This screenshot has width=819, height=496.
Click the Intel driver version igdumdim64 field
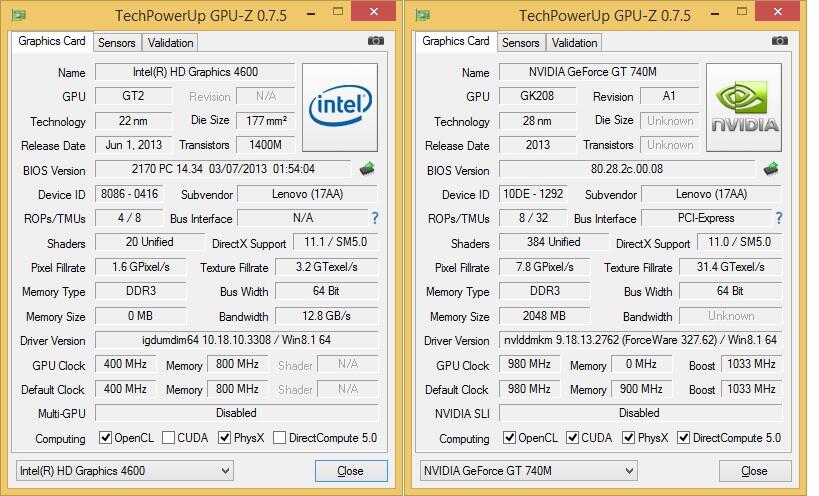click(237, 340)
